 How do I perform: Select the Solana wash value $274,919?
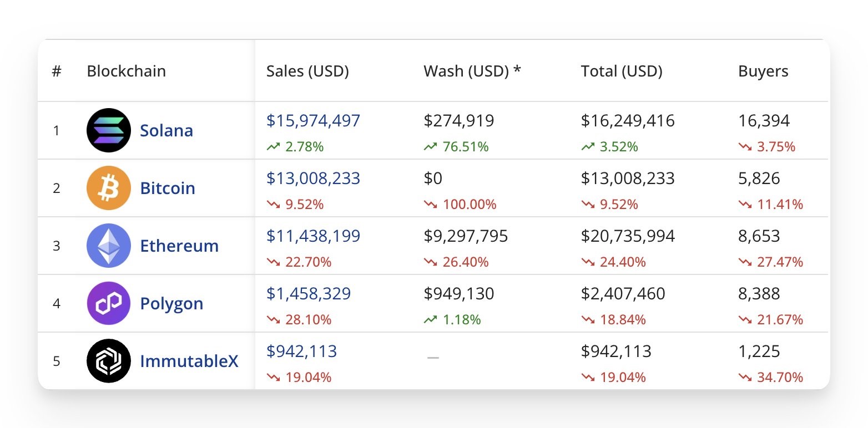[459, 120]
